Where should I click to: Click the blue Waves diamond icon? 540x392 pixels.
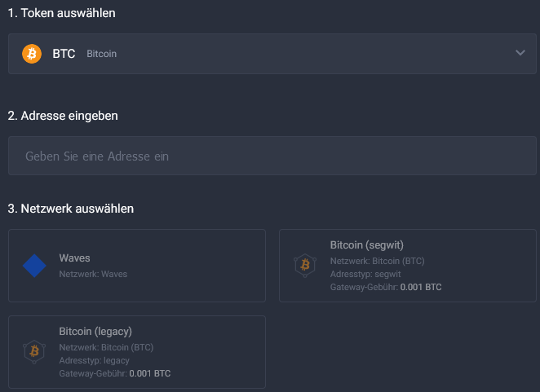pyautogui.click(x=34, y=266)
